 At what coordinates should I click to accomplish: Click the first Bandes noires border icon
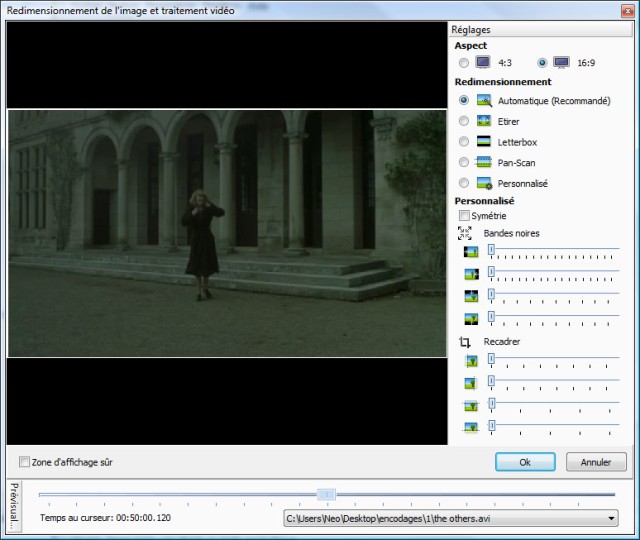coord(471,252)
